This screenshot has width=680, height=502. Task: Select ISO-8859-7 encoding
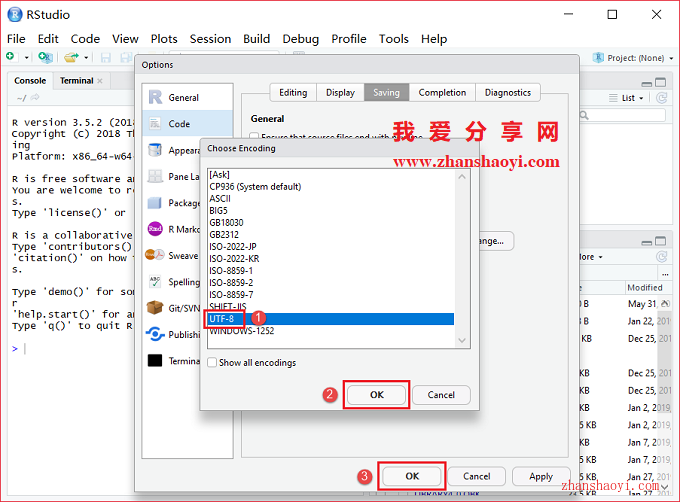coord(331,295)
